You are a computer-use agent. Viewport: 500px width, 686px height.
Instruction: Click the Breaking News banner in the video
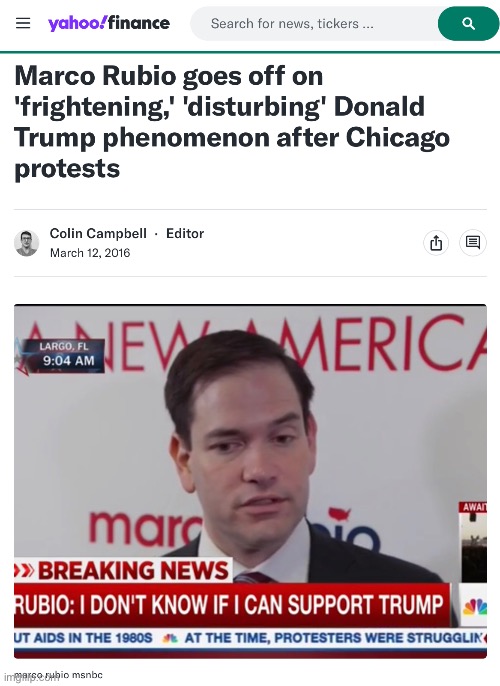point(123,570)
